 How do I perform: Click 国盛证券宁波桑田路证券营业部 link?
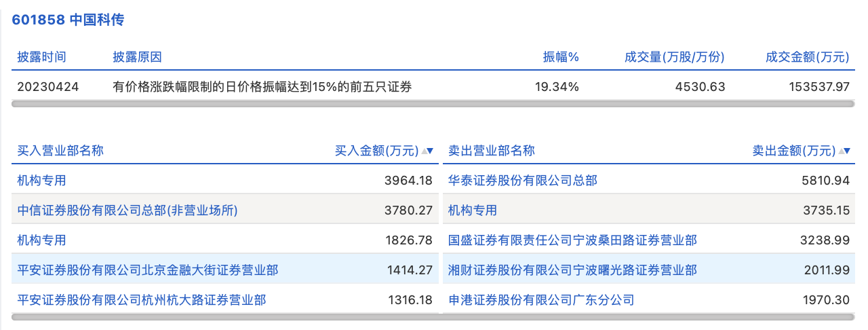pyautogui.click(x=572, y=240)
